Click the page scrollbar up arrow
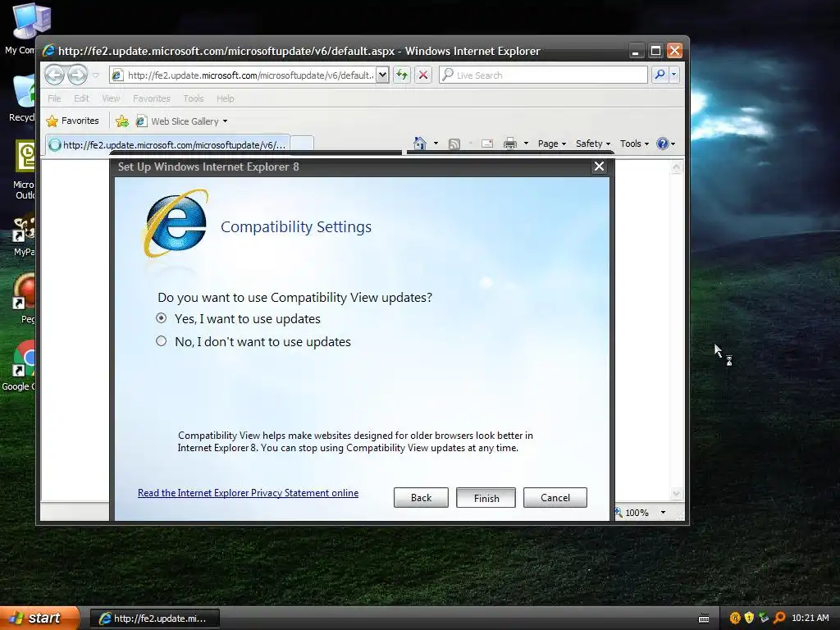Viewport: 840px width, 630px height. coord(676,167)
